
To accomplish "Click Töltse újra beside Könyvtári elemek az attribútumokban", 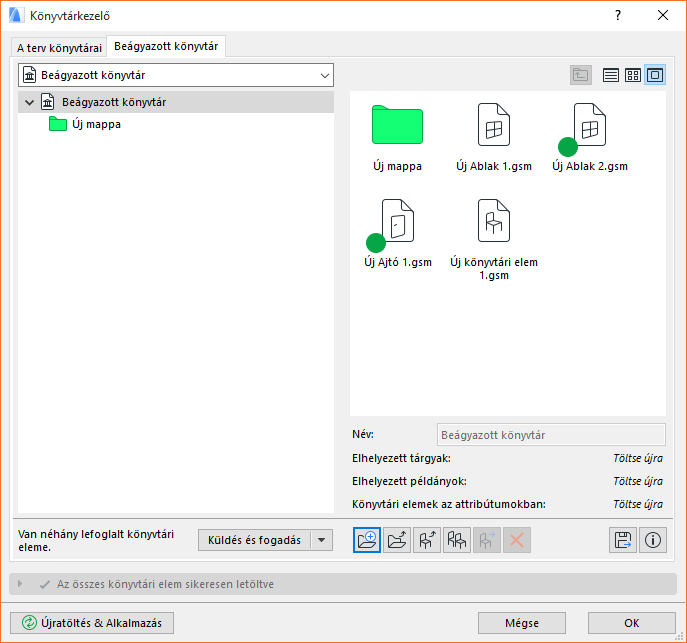I will click(x=638, y=505).
